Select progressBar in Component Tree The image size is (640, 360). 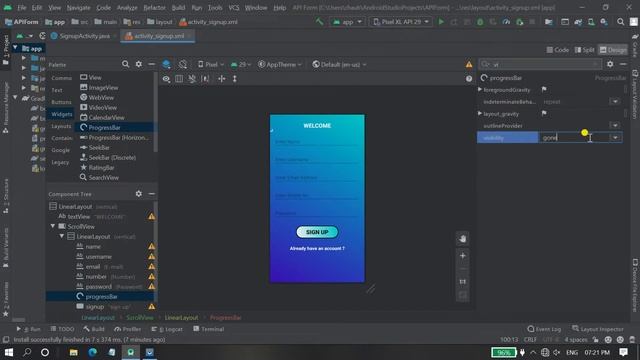[x=101, y=297]
